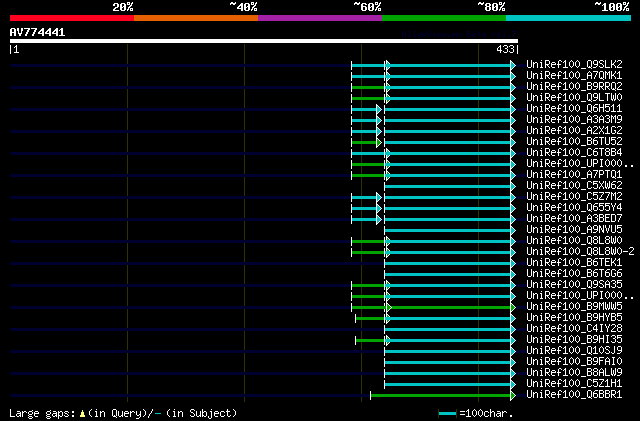The height and width of the screenshot is (421, 640).
Task: Click the UniRef100_B6T6G6 label
Action: pyautogui.click(x=574, y=274)
